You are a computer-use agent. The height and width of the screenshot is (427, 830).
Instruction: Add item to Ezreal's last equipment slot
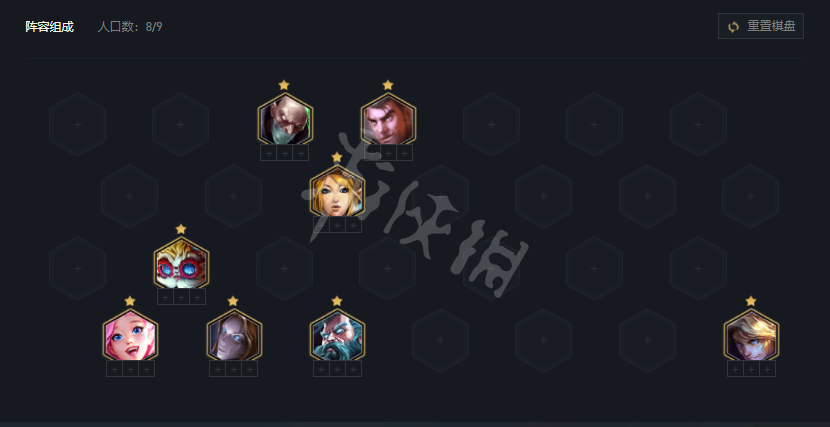tap(767, 369)
